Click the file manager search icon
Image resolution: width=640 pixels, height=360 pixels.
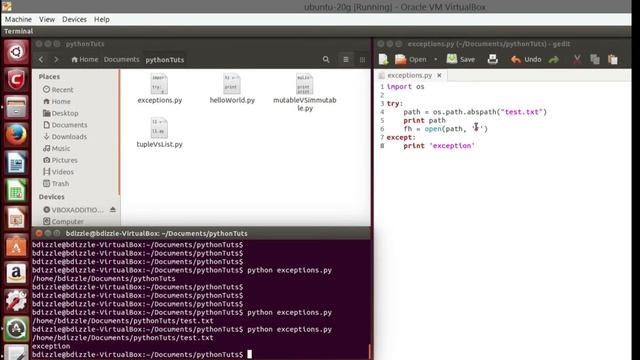[x=326, y=60]
